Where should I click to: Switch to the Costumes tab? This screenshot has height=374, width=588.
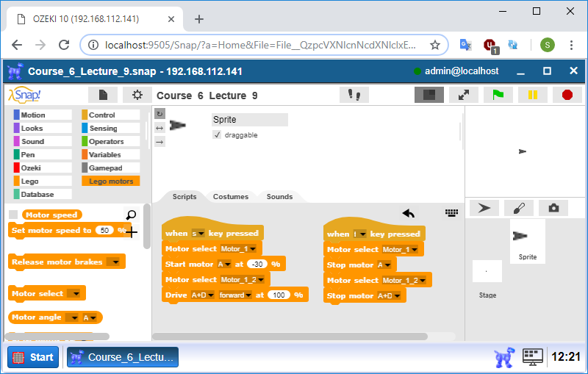[231, 197]
